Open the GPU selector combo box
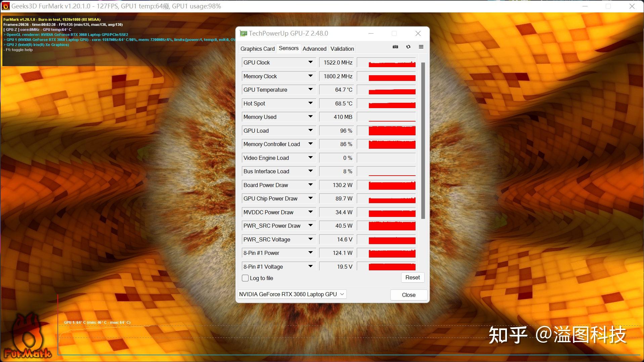The width and height of the screenshot is (644, 362). click(292, 294)
